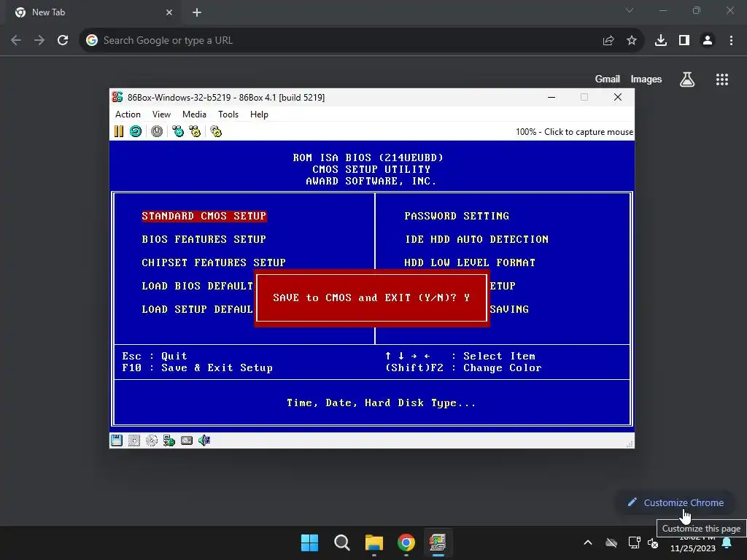Toggle Chrome side panel icon

pyautogui.click(x=684, y=41)
